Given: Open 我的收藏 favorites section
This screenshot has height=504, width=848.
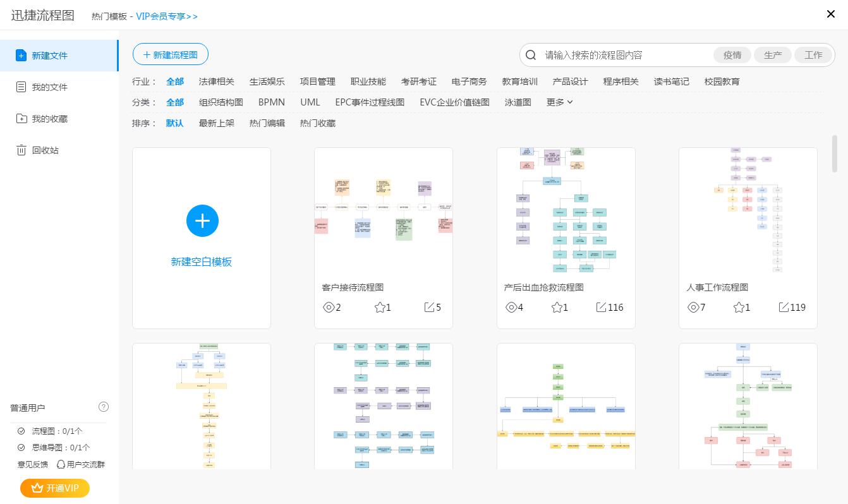Looking at the screenshot, I should [50, 119].
